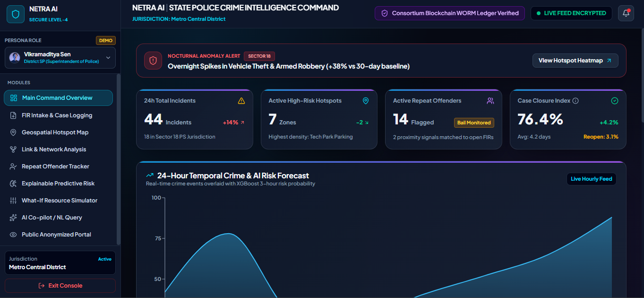The width and height of the screenshot is (644, 298).
Task: Click the Live Hourly Feed badge
Action: 592,179
